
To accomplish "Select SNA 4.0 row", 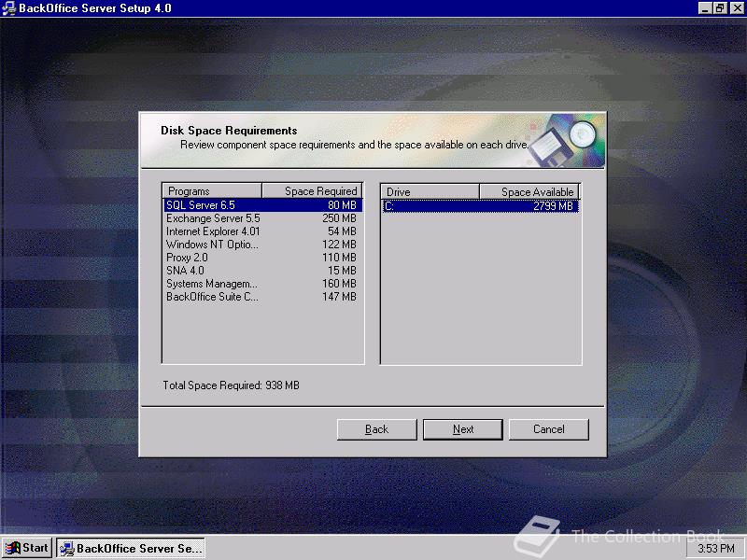I will coord(263,271).
